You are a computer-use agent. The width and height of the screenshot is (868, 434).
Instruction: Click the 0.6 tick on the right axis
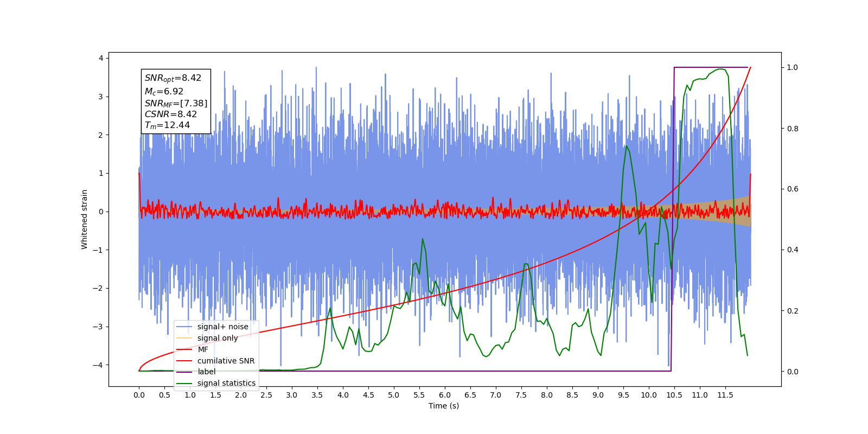point(793,189)
